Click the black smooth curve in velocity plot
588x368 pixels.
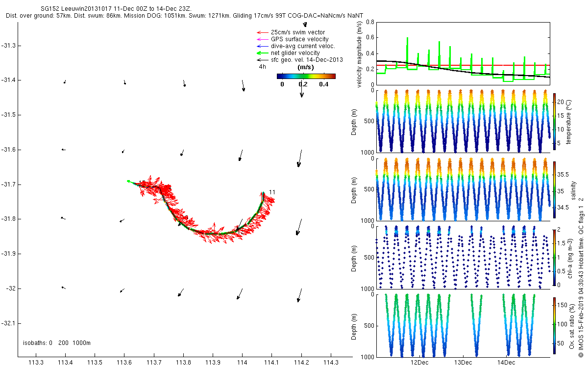463,73
